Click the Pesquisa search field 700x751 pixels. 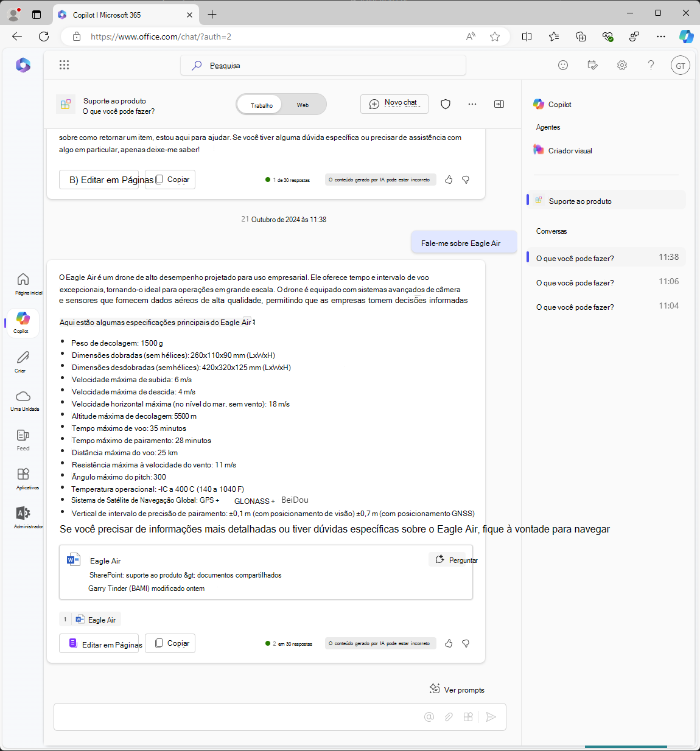323,65
